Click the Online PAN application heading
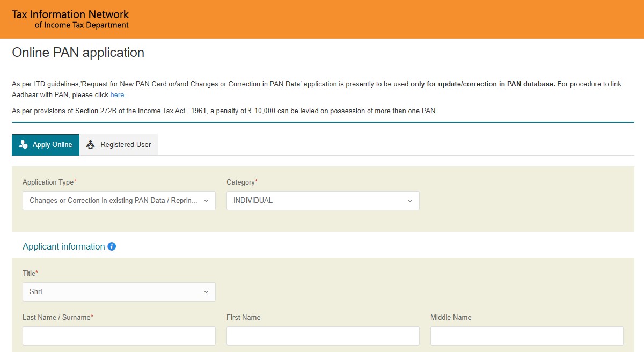 point(78,53)
